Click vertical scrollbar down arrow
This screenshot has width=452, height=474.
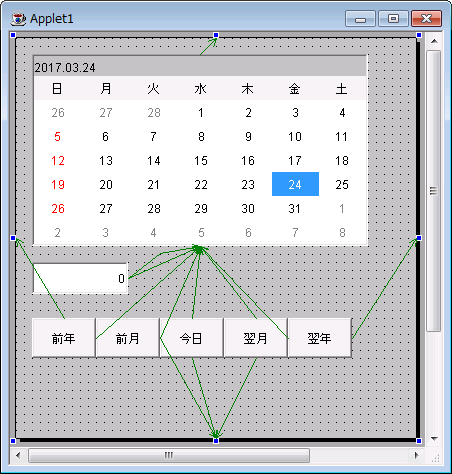[434, 438]
